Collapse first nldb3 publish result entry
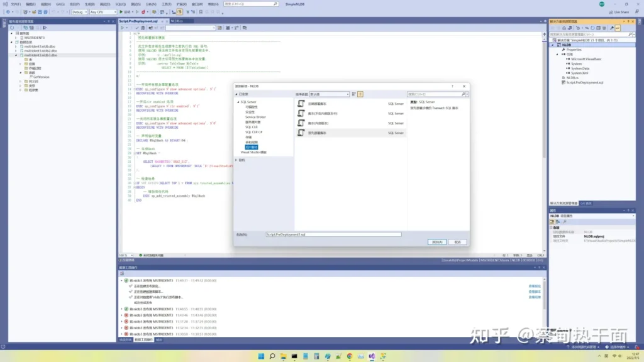The image size is (644, 362). click(x=123, y=280)
